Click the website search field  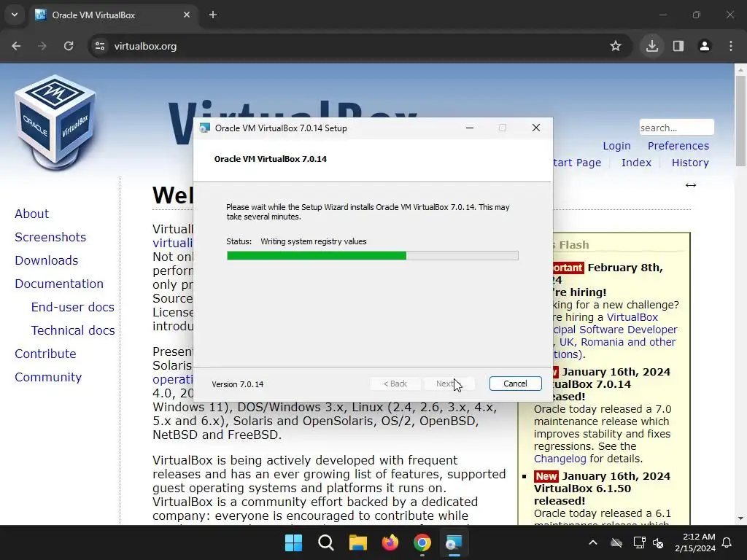click(x=676, y=128)
